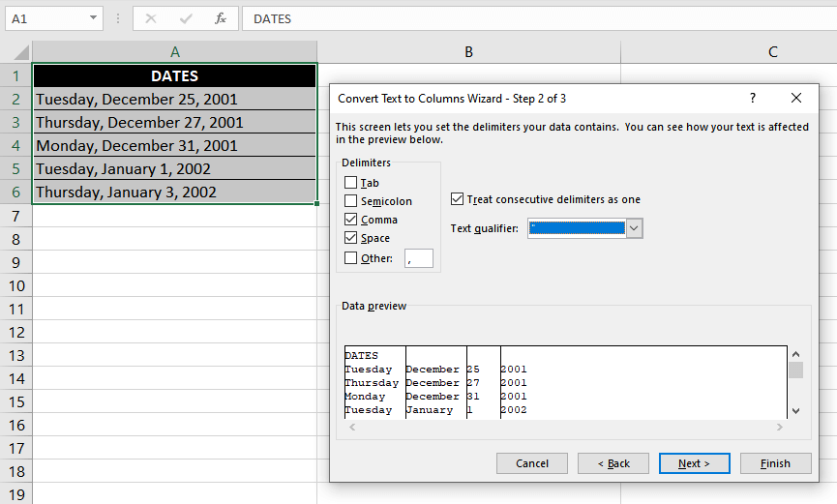Click the formula bar options dots handle
This screenshot has width=837, height=504.
pos(118,18)
